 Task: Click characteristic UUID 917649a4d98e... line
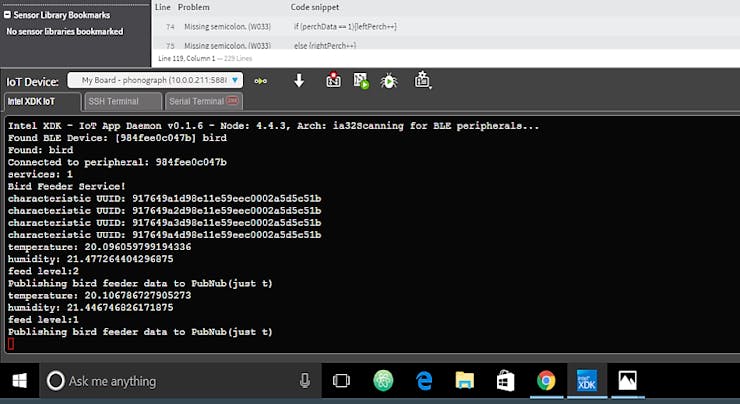point(164,235)
